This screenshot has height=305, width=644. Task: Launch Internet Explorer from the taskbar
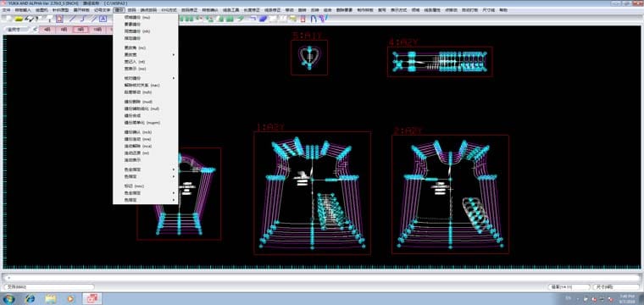[x=30, y=298]
